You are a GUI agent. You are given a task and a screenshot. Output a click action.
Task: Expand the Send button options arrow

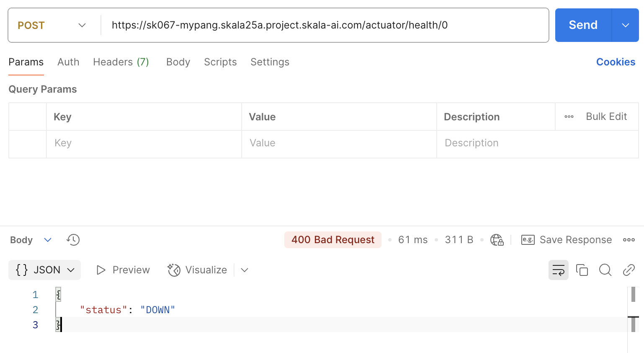625,25
